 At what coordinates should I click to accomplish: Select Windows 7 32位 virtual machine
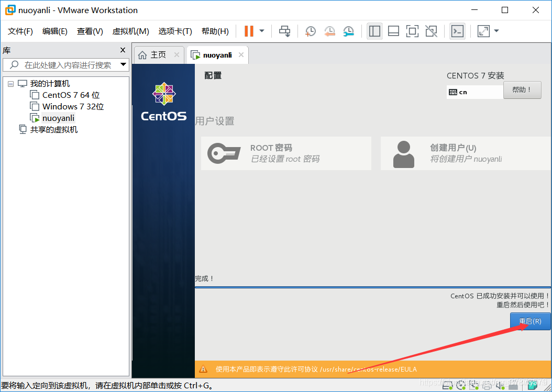tap(73, 107)
